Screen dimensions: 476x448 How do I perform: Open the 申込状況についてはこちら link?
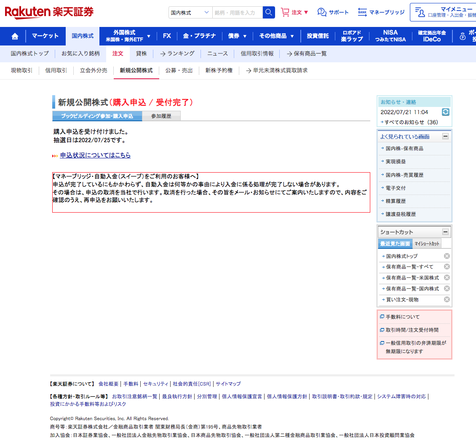tap(95, 155)
